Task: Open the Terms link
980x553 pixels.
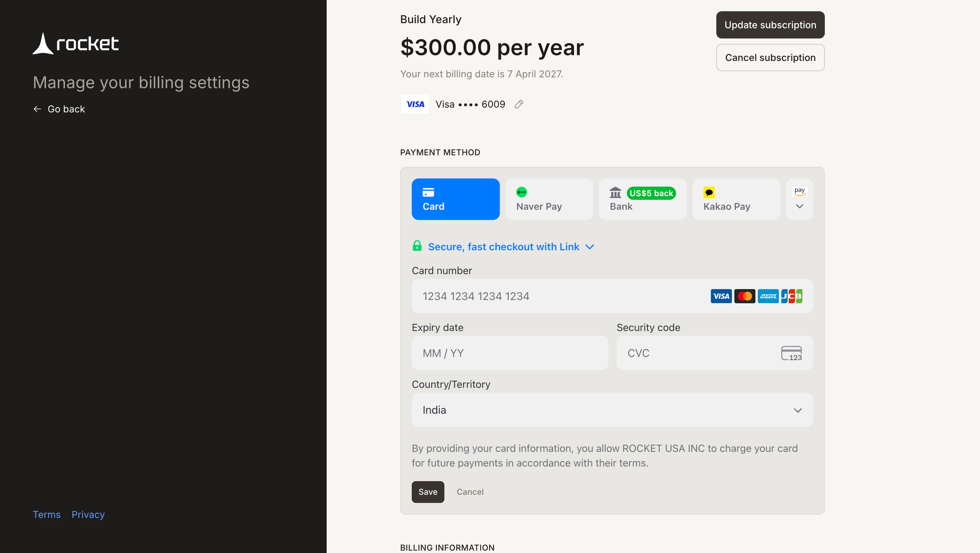Action: click(x=46, y=514)
